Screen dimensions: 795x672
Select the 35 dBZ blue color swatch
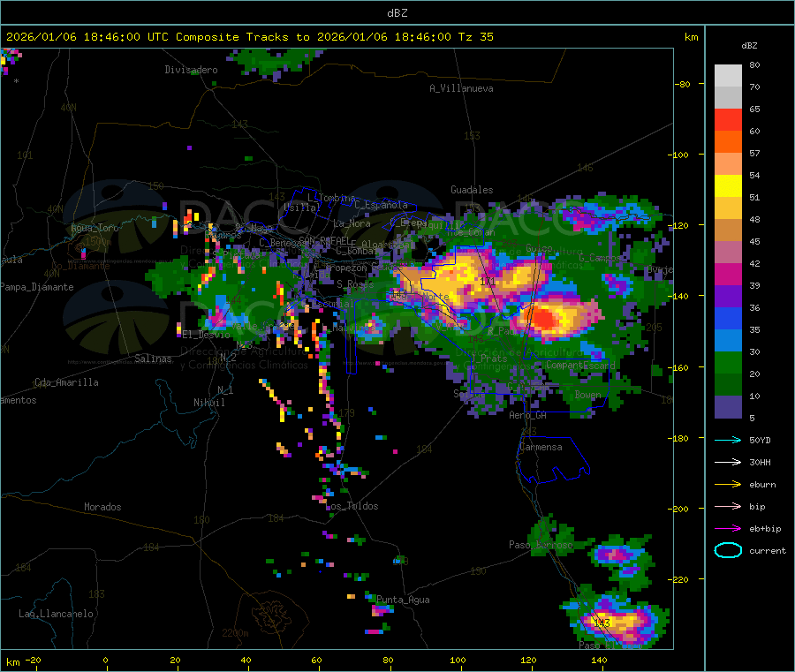click(x=728, y=340)
